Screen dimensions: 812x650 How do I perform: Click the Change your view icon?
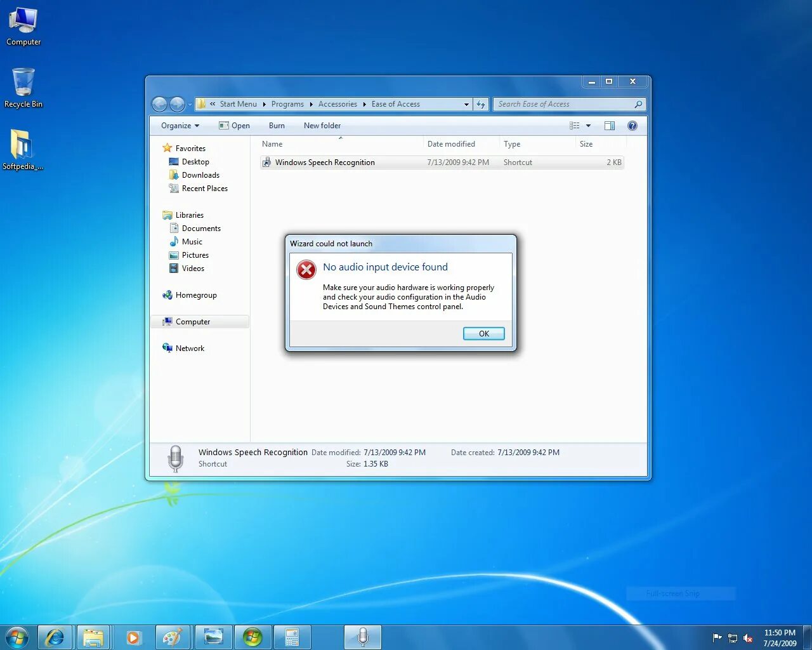[575, 126]
